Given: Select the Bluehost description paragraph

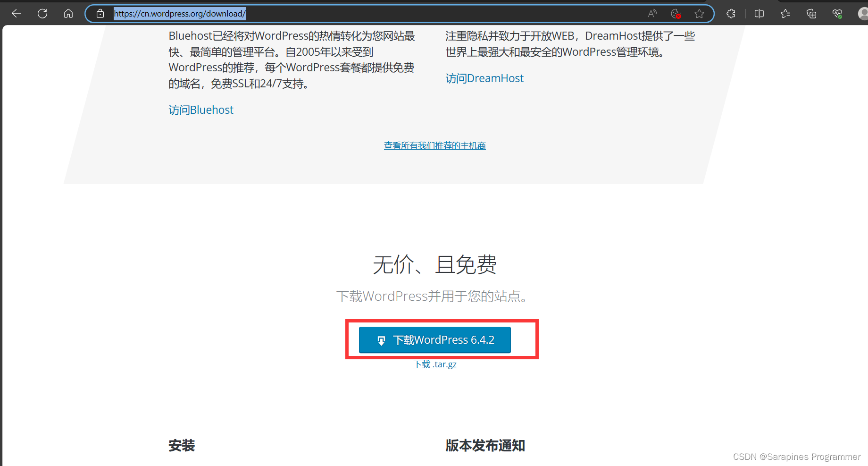Looking at the screenshot, I should 292,59.
